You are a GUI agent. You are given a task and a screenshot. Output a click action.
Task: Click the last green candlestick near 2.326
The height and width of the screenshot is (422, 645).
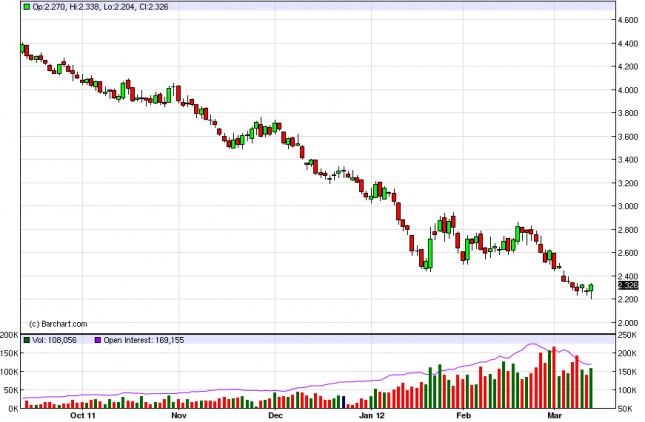[x=591, y=288]
